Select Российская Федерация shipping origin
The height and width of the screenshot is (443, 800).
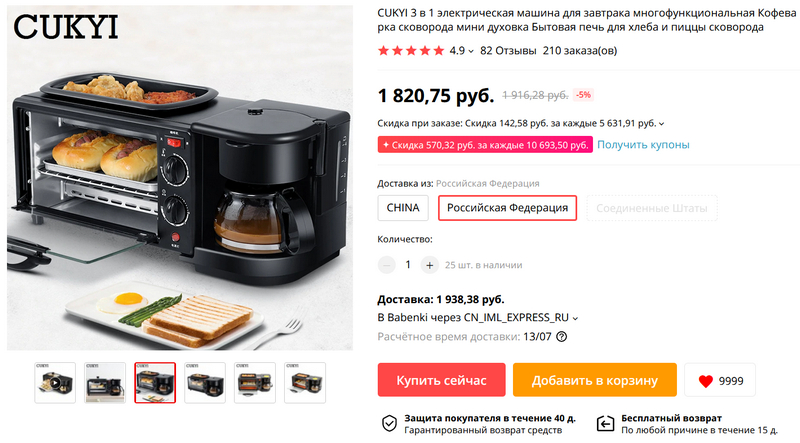508,208
